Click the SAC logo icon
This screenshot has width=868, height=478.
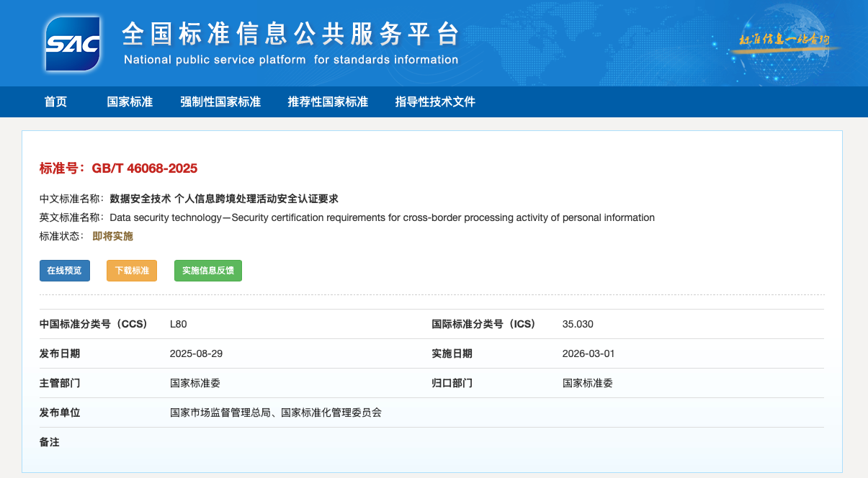(72, 44)
